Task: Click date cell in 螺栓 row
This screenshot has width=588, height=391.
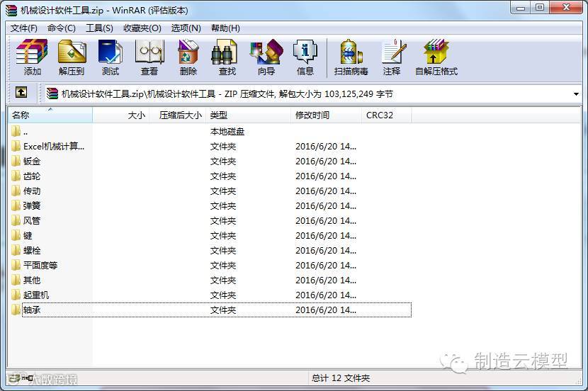Action: coord(326,251)
